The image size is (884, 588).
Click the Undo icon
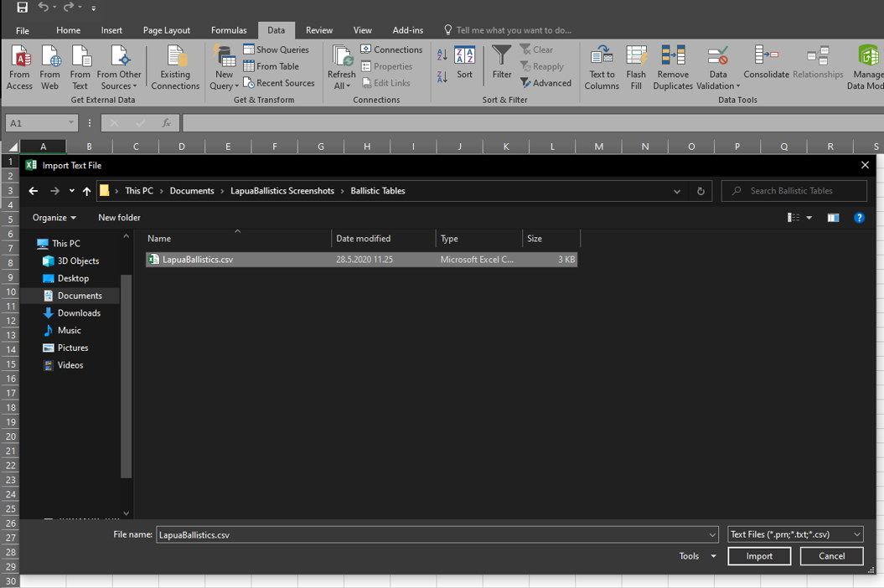click(44, 8)
